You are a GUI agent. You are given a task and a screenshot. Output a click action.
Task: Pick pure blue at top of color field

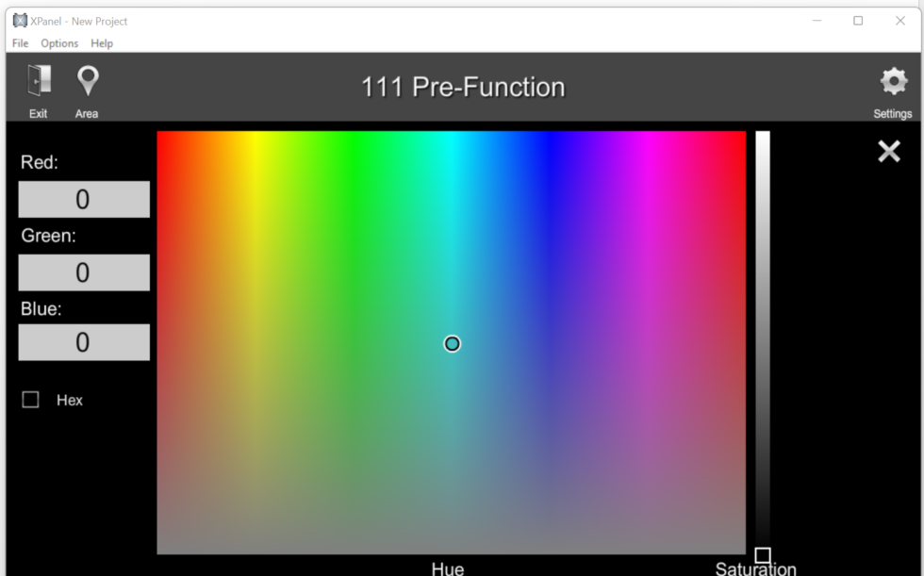click(x=550, y=137)
